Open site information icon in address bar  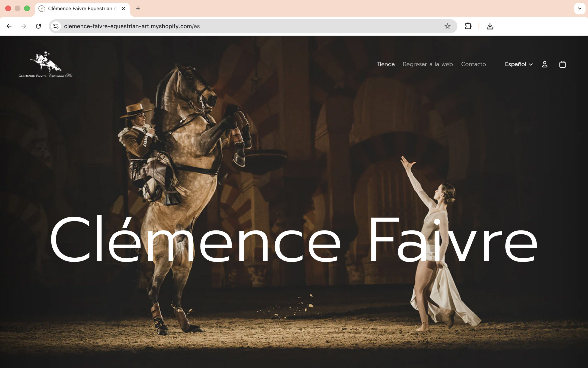coord(56,26)
